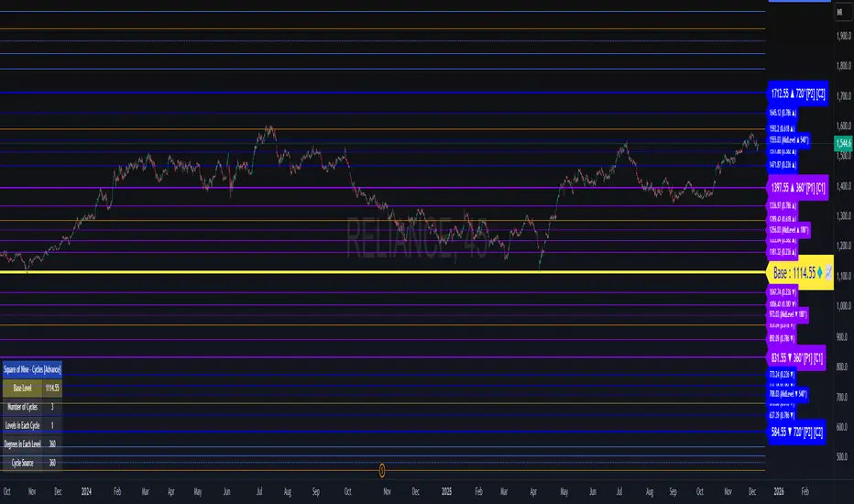Viewport: 854px width, 504px height.
Task: Click the thick yellow base level line
Action: [x=382, y=272]
